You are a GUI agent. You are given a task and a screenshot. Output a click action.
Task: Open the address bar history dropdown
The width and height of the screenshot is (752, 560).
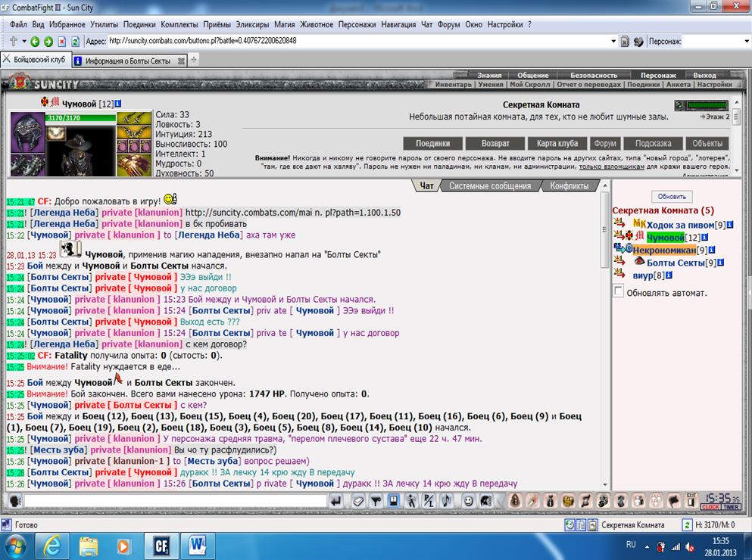[613, 41]
